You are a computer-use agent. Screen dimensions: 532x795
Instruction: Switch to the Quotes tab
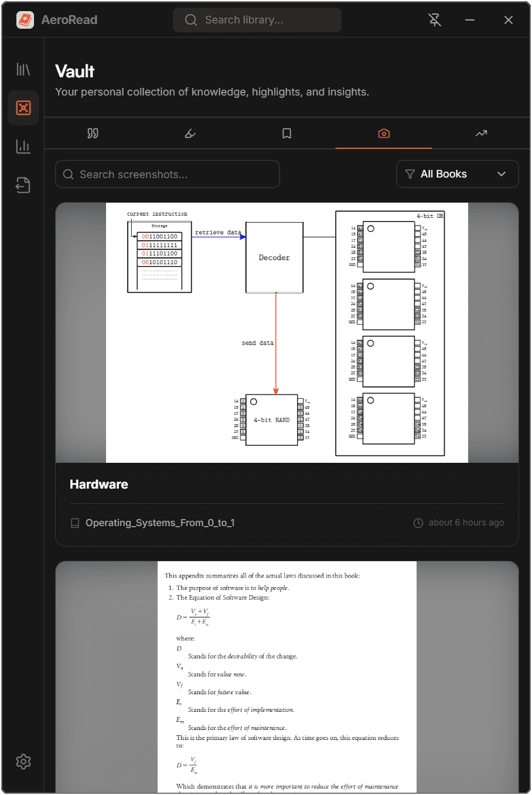coord(93,134)
